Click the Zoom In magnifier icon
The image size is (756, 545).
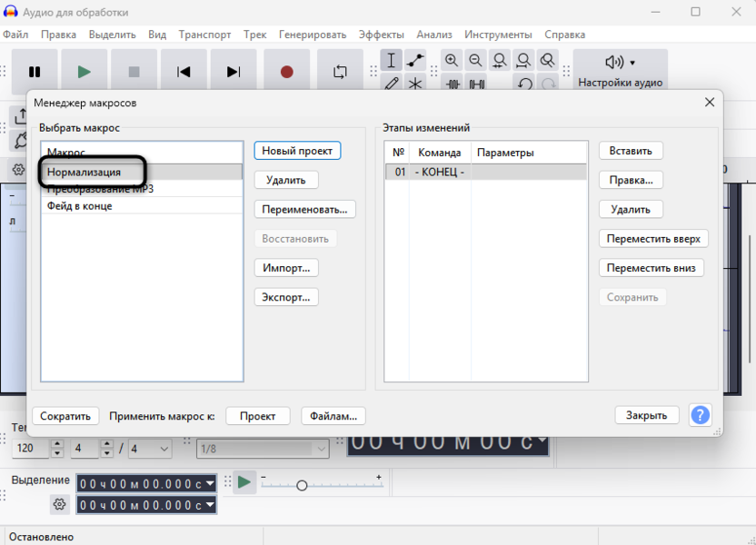(452, 61)
